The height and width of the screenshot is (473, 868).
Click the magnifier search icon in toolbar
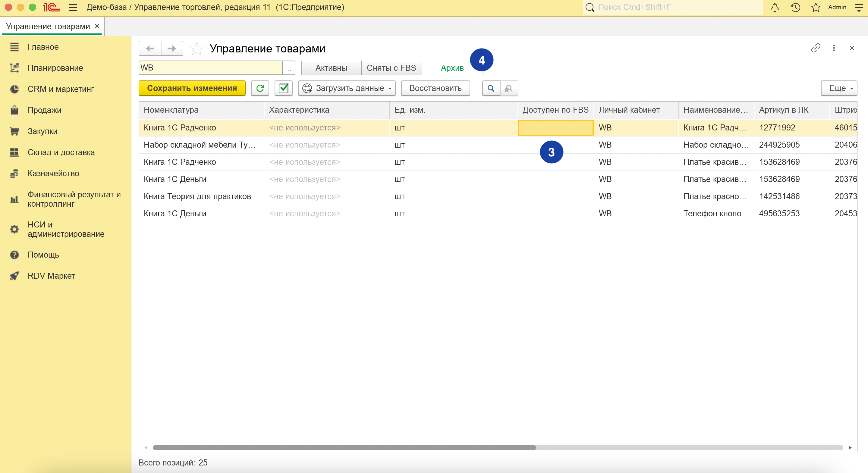[491, 88]
